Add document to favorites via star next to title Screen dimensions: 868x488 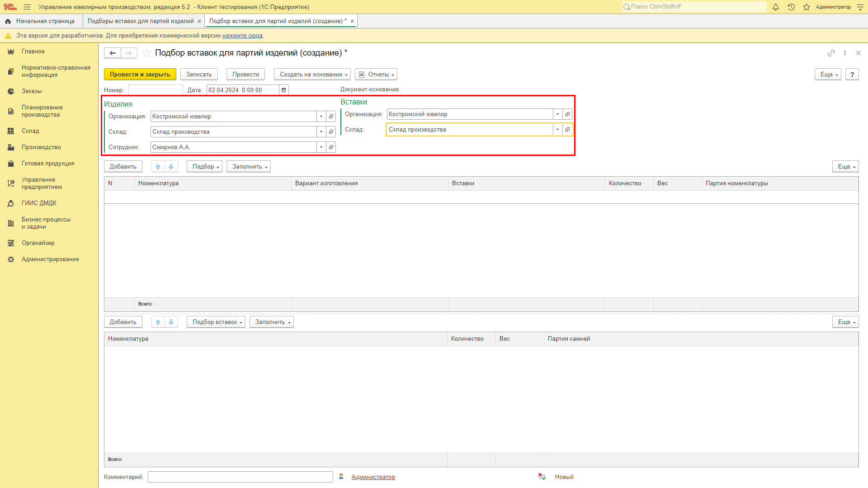(147, 53)
